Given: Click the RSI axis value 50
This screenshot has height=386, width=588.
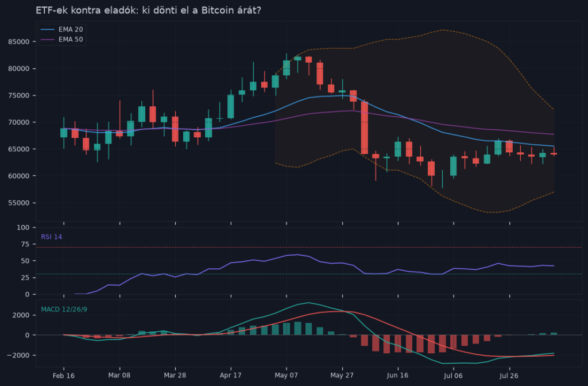Looking at the screenshot, I should [25, 261].
